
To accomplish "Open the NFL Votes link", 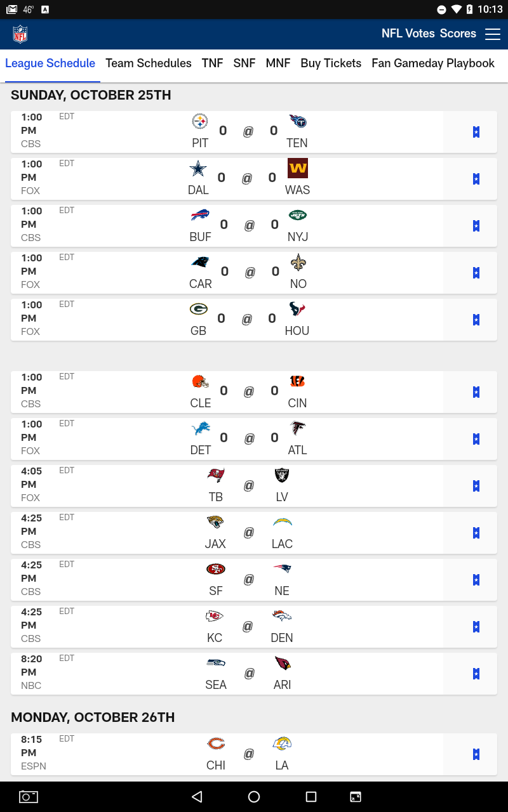I will coord(408,34).
